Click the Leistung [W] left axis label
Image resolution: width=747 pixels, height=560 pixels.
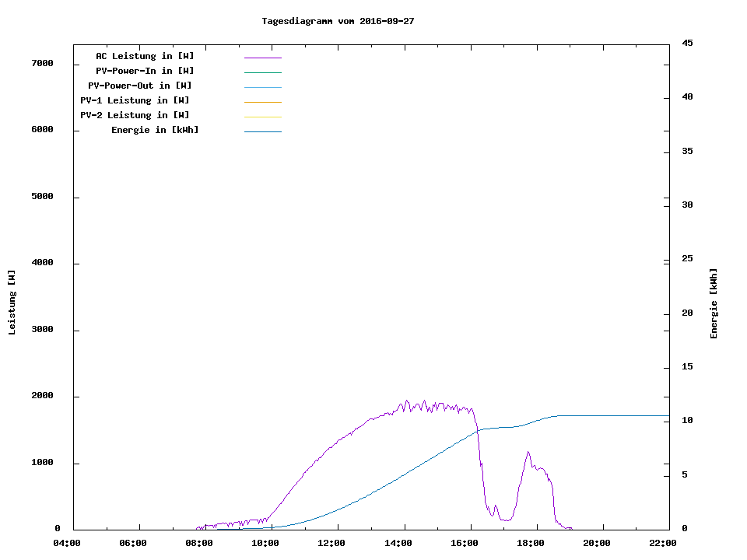(x=12, y=302)
